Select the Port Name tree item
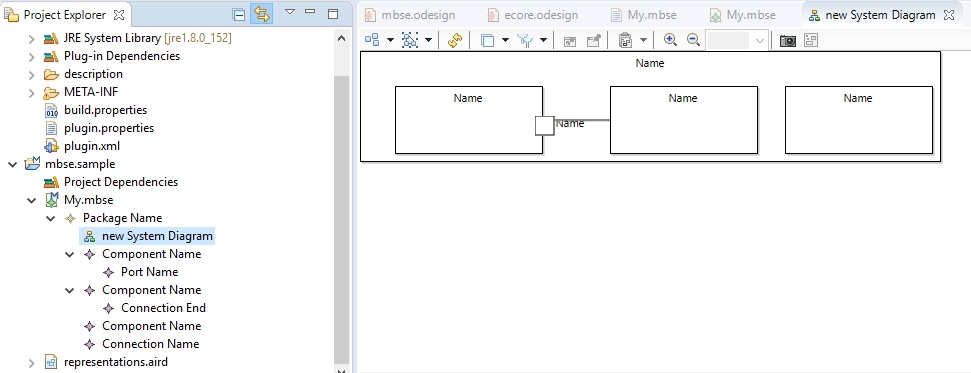The width and height of the screenshot is (971, 373). 149,272
